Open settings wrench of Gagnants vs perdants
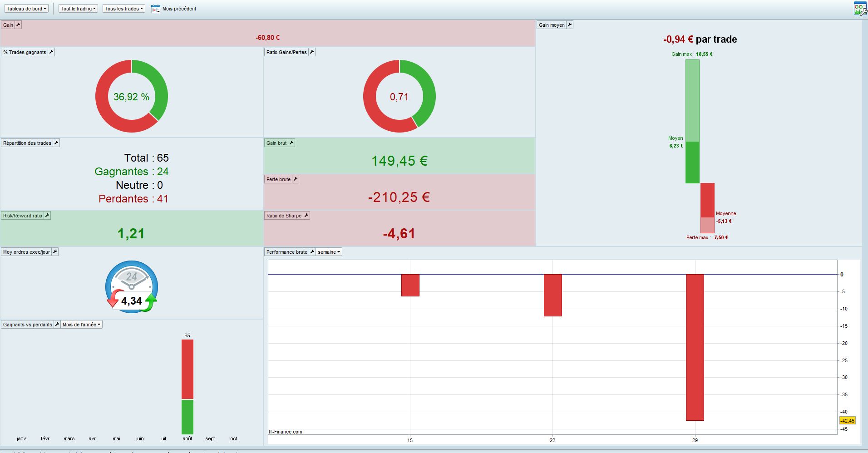The width and height of the screenshot is (868, 453). [57, 325]
